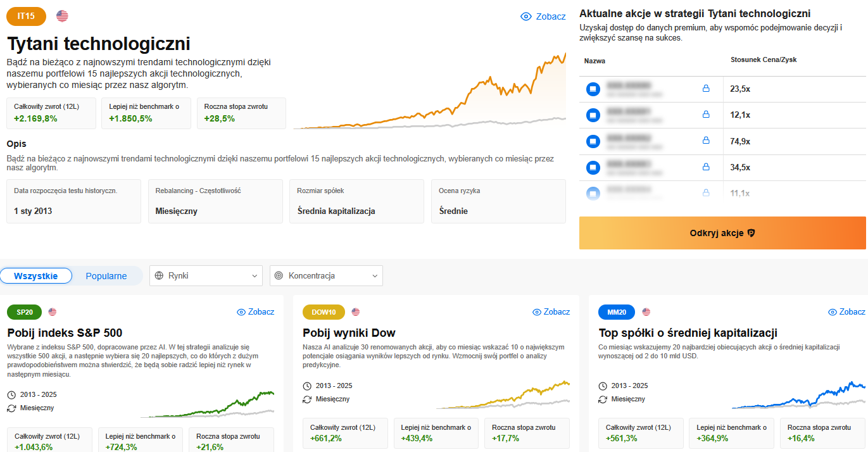Click the lock icon beside 23,5x row
868x452 pixels.
[706, 89]
